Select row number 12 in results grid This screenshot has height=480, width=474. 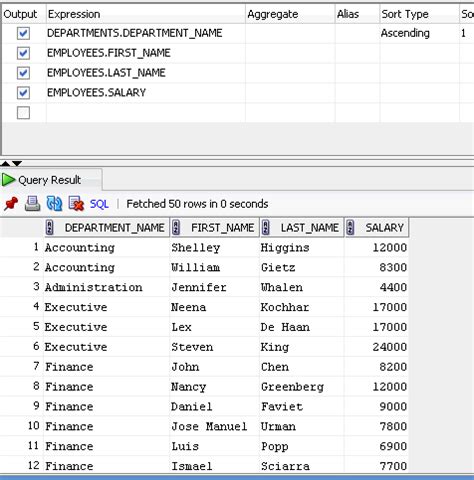[22, 465]
